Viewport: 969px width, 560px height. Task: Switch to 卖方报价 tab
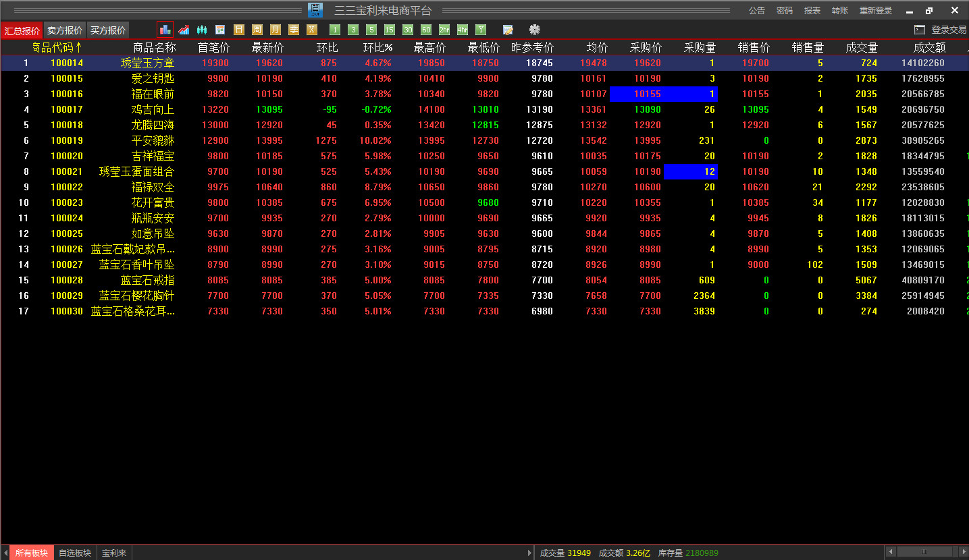65,30
